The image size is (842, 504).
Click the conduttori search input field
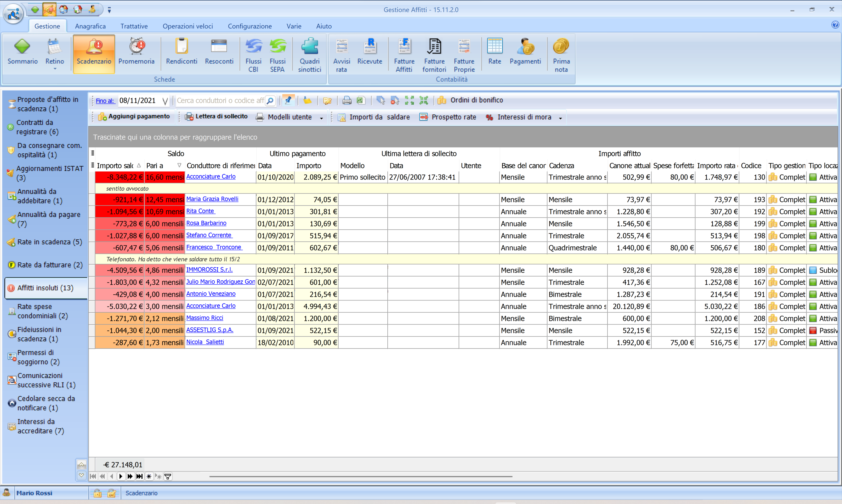point(220,101)
